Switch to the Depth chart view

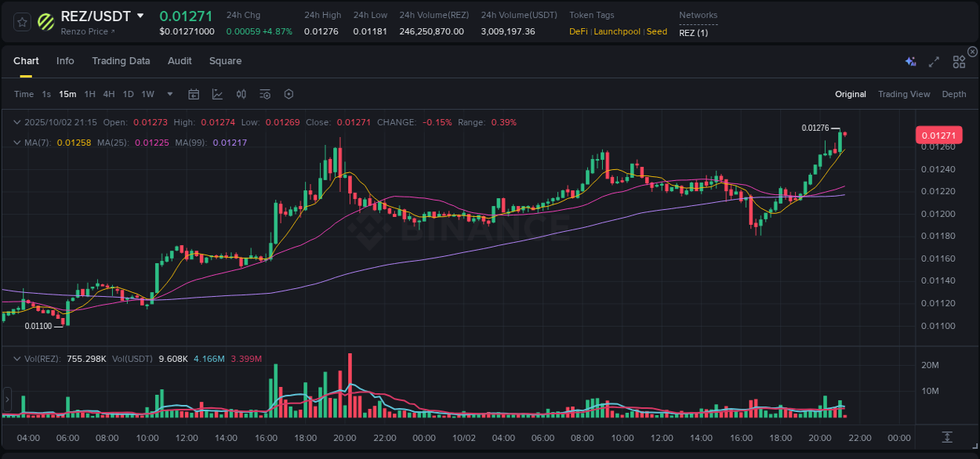(x=954, y=94)
